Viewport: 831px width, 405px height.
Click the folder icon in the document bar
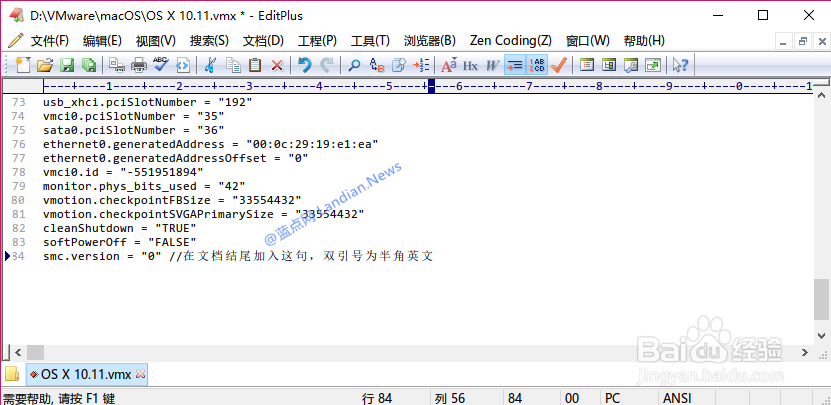12,374
